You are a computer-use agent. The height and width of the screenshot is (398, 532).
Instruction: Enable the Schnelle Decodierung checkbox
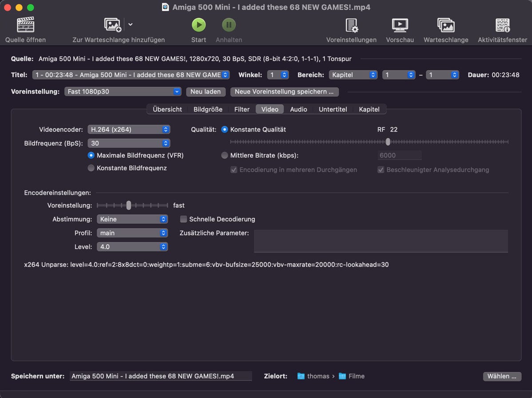click(x=183, y=219)
